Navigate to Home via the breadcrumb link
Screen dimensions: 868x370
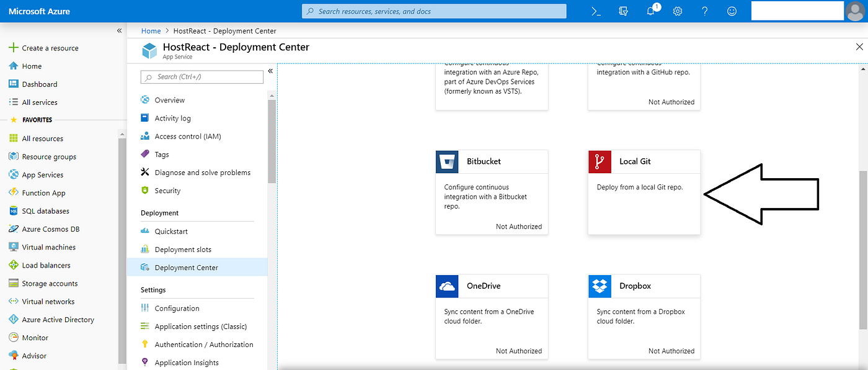(151, 30)
